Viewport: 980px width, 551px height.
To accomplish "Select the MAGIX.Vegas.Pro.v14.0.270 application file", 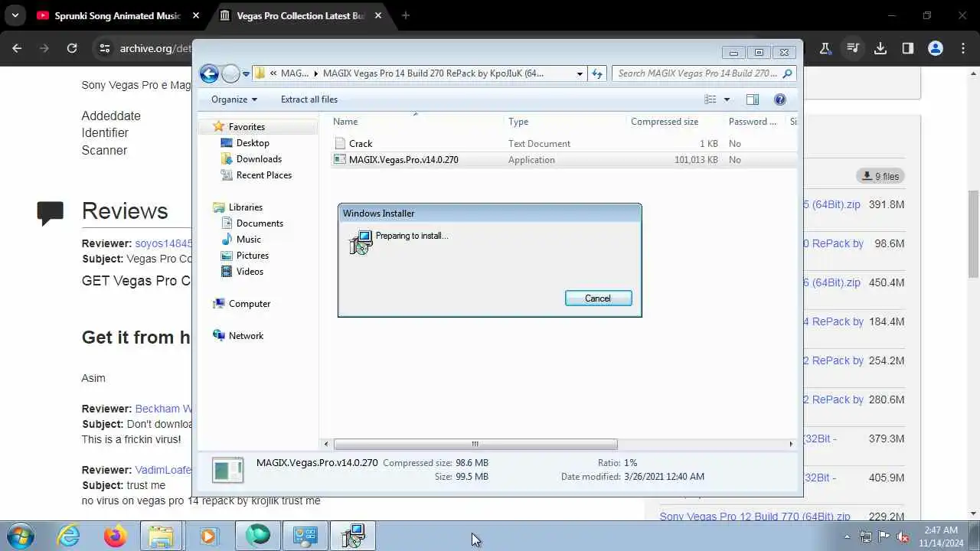I will [403, 160].
